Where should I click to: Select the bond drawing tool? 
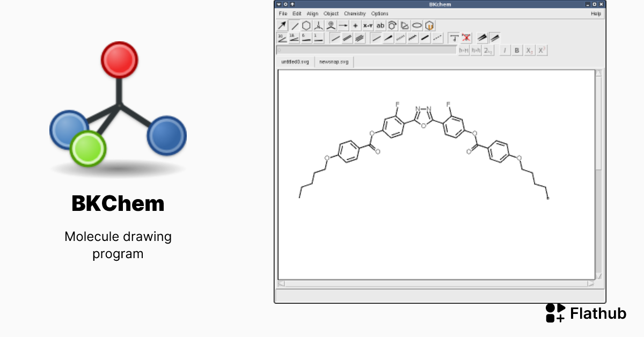pos(295,25)
